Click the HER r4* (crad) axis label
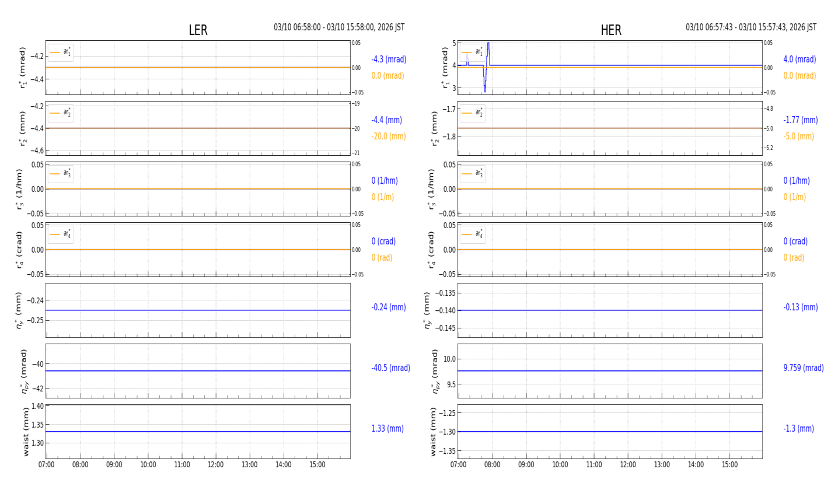824x504 pixels. point(431,250)
